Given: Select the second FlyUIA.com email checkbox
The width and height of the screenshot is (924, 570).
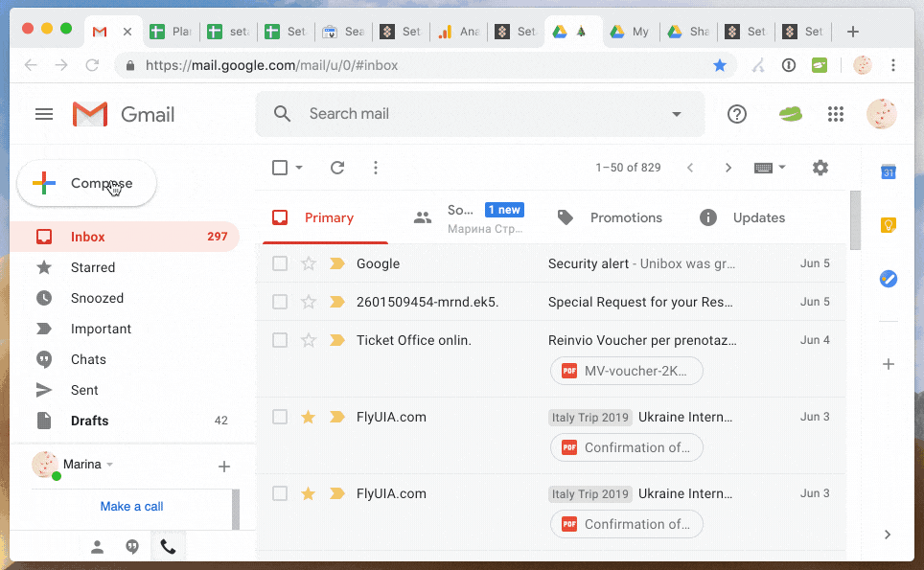Looking at the screenshot, I should point(280,493).
